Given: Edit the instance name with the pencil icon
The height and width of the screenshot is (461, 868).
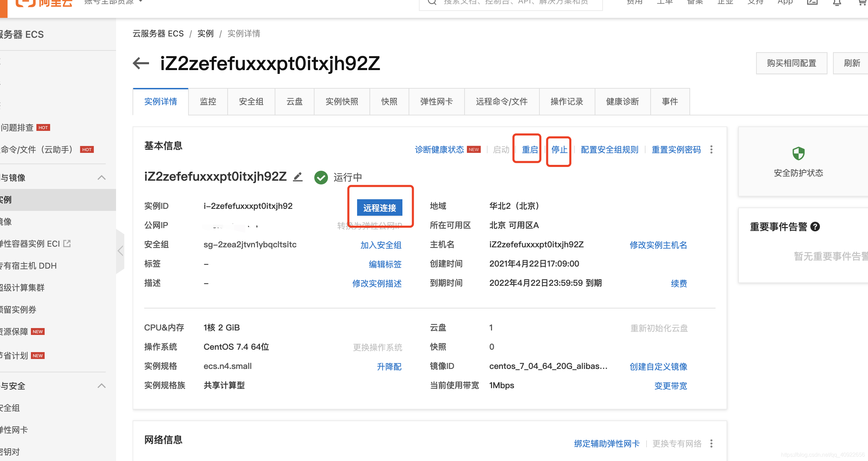Looking at the screenshot, I should coord(298,177).
